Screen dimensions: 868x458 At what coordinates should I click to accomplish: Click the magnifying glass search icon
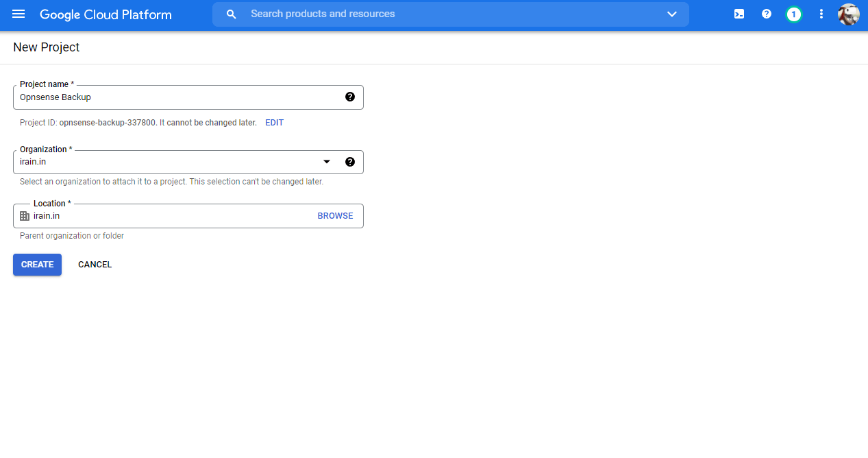(232, 14)
